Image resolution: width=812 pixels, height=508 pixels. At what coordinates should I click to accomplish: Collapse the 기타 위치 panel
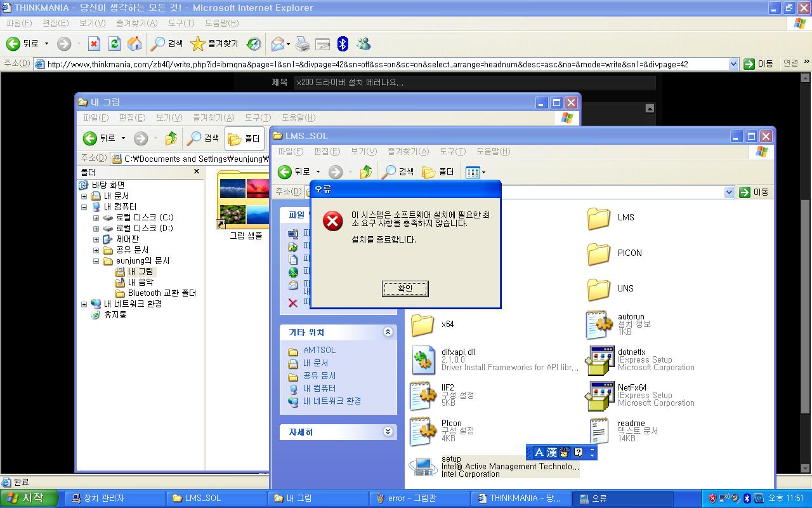pyautogui.click(x=388, y=332)
